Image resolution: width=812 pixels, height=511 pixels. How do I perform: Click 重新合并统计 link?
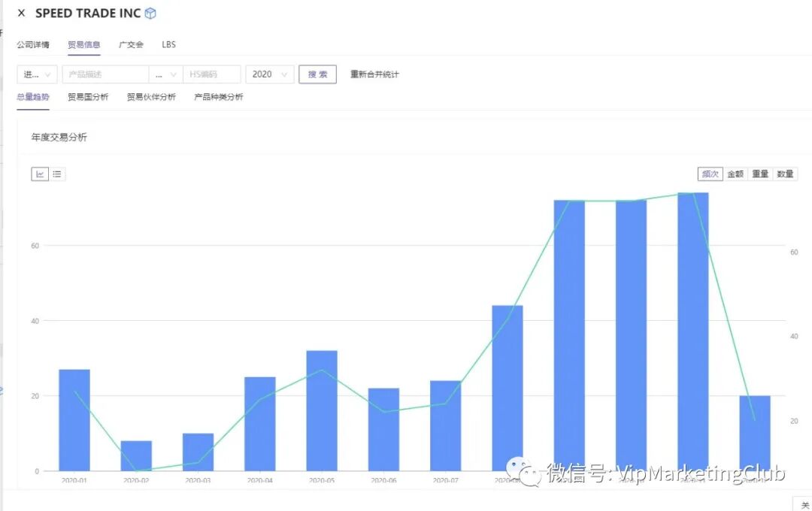click(x=374, y=74)
